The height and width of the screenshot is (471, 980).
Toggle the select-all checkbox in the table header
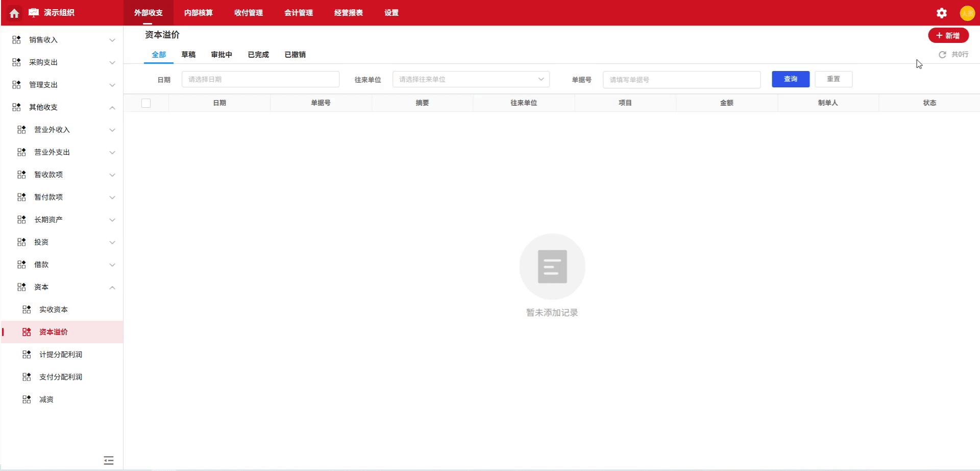[x=146, y=103]
